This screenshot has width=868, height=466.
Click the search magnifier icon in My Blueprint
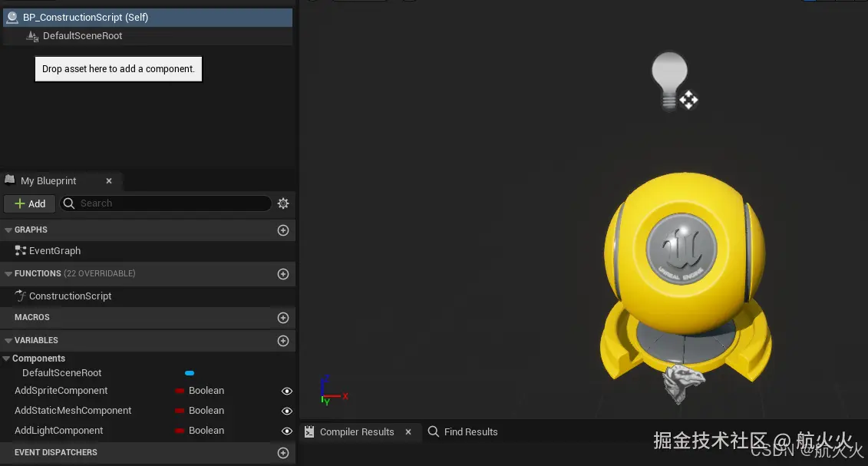coord(68,203)
